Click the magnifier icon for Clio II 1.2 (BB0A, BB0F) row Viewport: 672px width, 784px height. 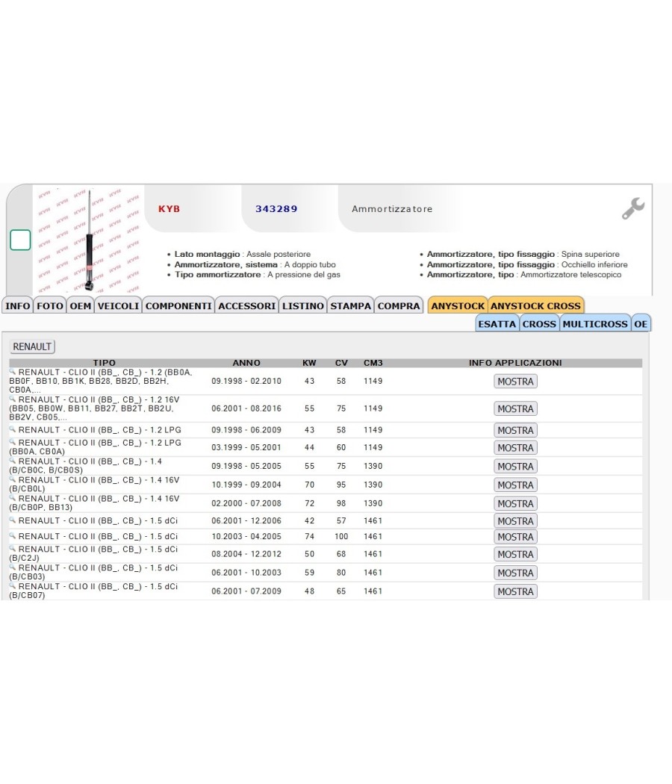[x=13, y=372]
